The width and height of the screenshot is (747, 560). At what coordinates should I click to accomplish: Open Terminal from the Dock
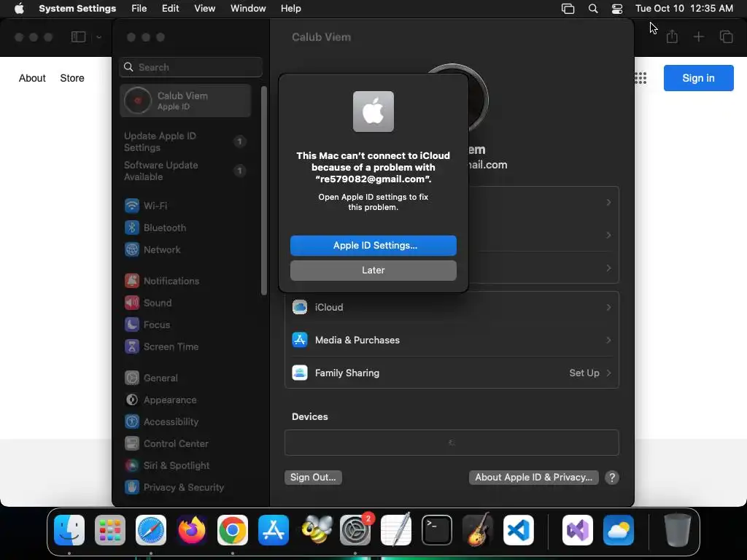[x=437, y=530]
